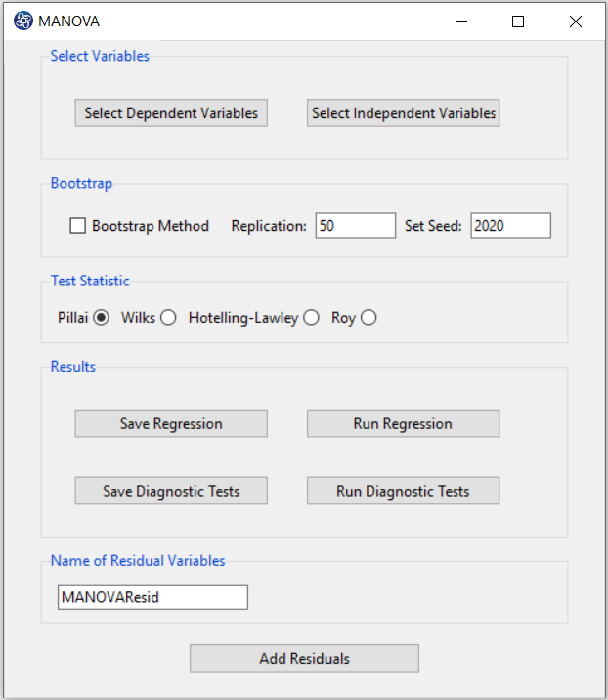The image size is (608, 700).
Task: Enable the Bootstrap Method checkbox
Action: pos(77,226)
